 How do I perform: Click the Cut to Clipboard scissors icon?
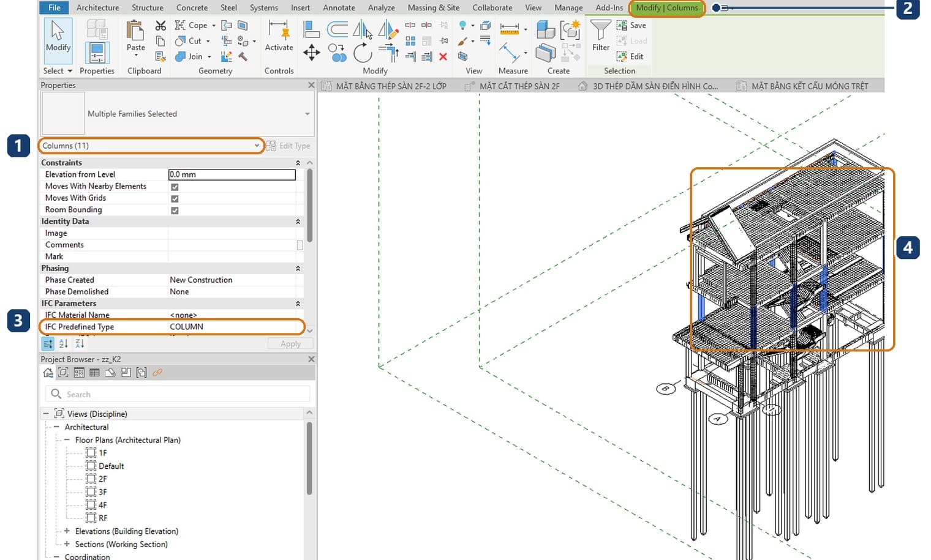pos(160,26)
